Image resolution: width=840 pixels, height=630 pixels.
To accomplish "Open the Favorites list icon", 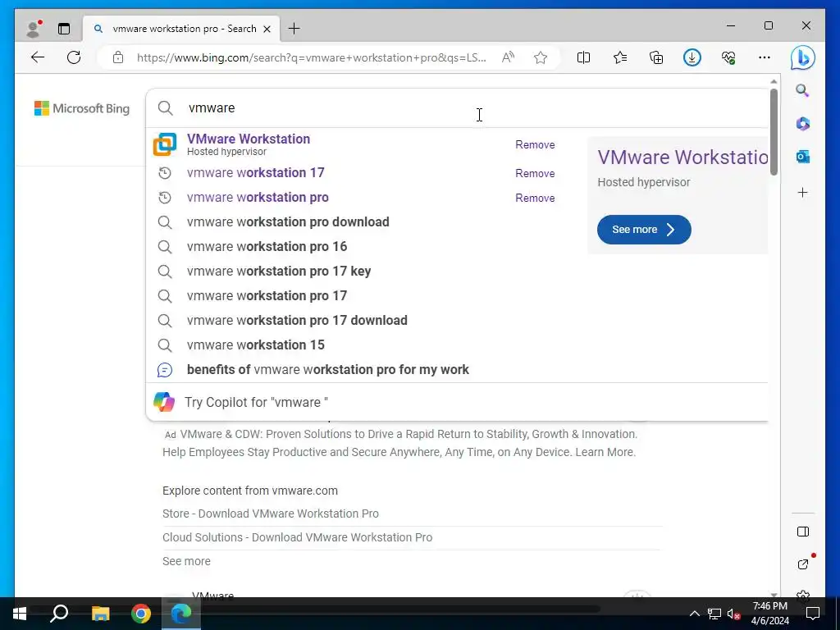I will click(620, 57).
